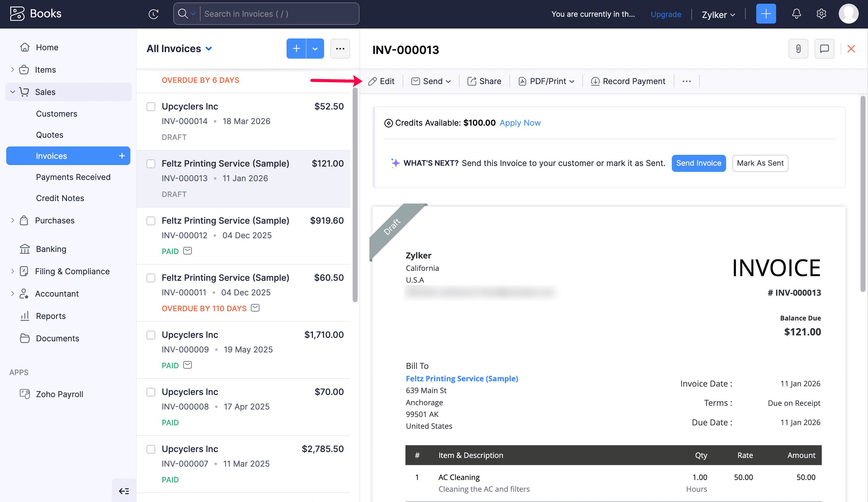Open the comments and history icon
868x502 pixels.
[824, 49]
